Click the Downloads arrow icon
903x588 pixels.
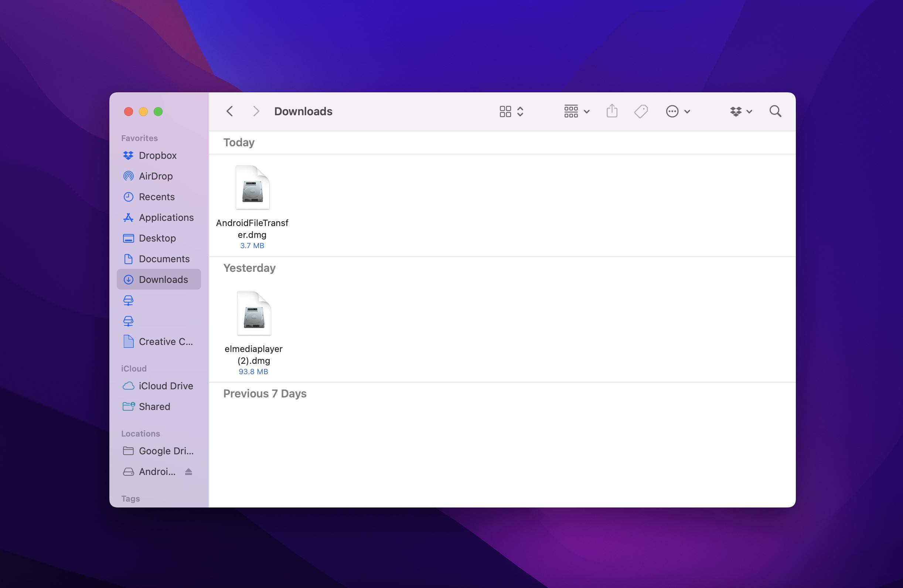[128, 280]
